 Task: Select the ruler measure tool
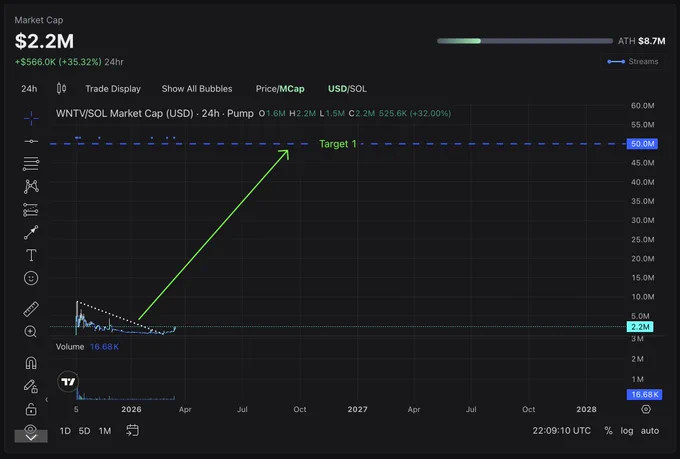tap(31, 309)
